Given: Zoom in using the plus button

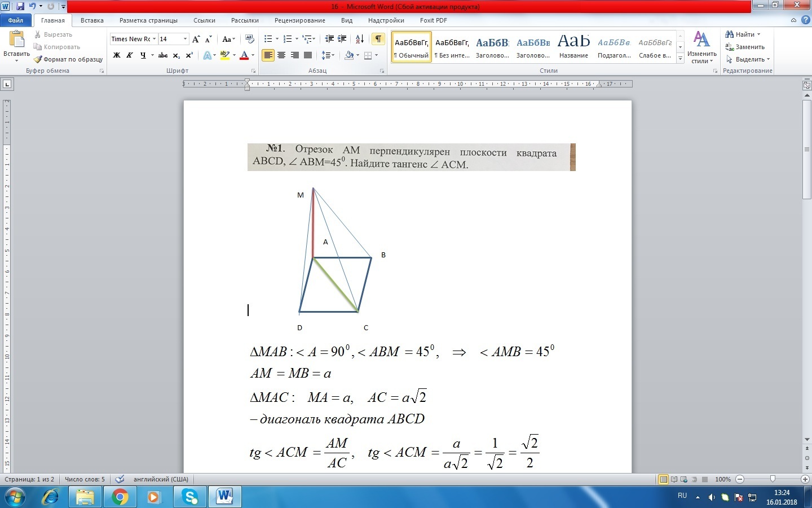Looking at the screenshot, I should tap(805, 479).
